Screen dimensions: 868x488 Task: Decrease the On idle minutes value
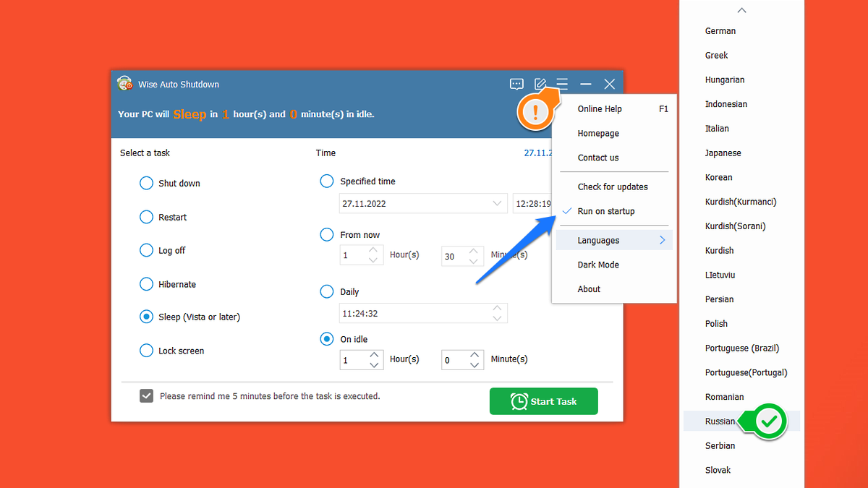tap(475, 365)
